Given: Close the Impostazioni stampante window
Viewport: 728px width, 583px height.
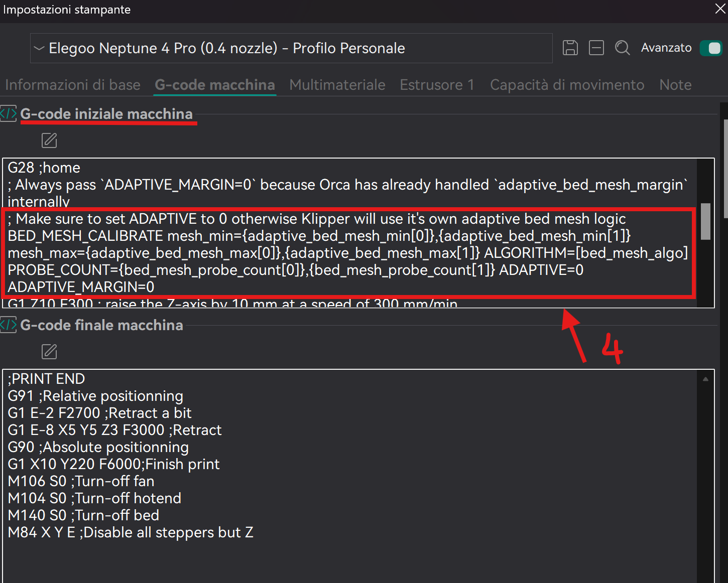Looking at the screenshot, I should (x=720, y=9).
